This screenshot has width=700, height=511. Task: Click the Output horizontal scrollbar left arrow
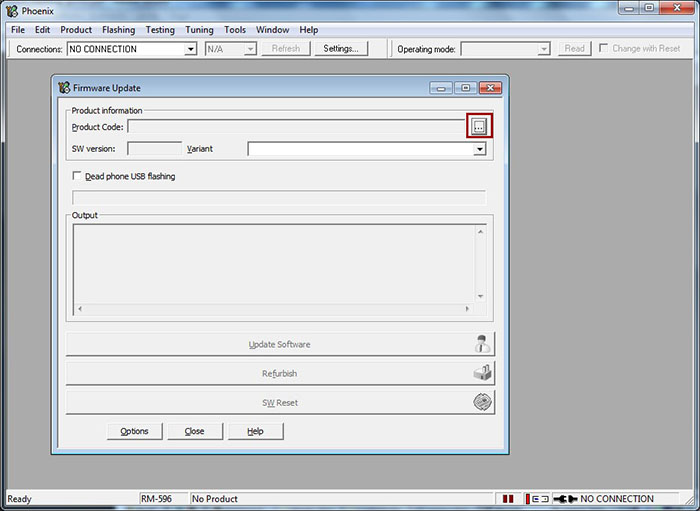80,308
